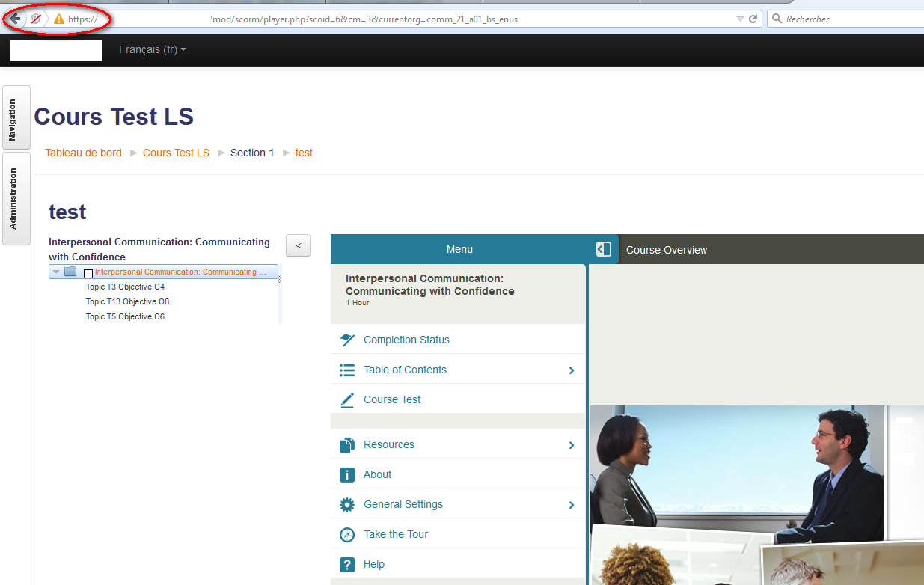
Task: Open About menu item
Action: coord(458,474)
